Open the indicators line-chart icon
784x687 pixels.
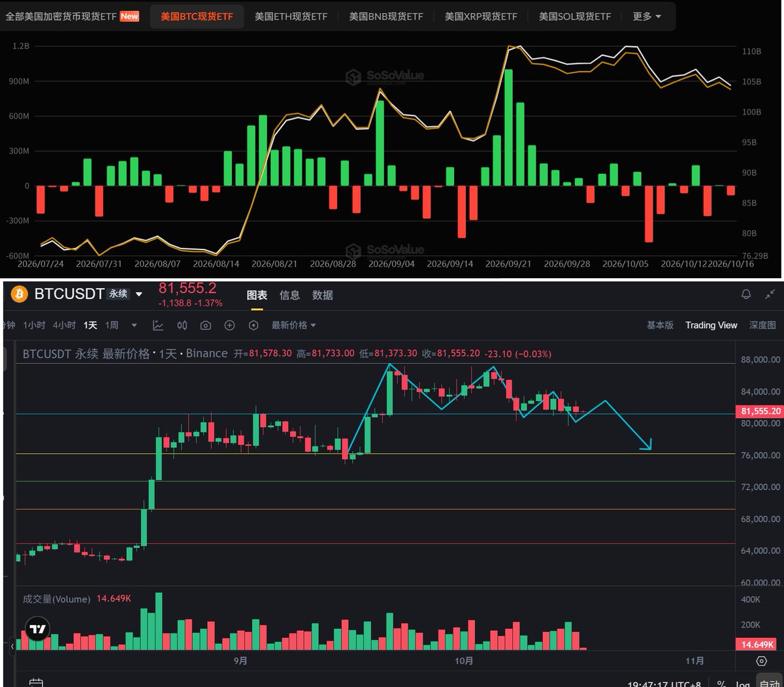(x=158, y=325)
